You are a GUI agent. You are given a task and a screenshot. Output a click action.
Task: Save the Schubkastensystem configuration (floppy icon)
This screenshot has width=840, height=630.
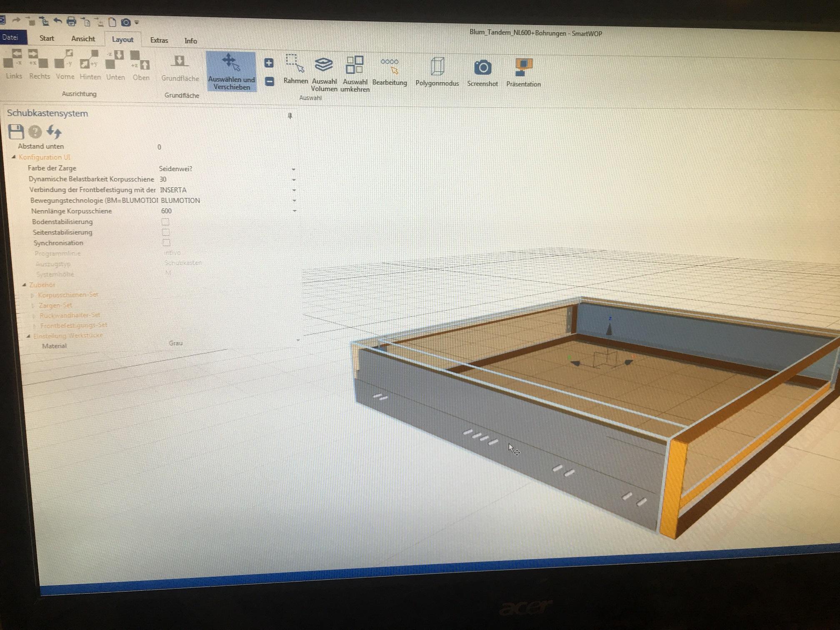click(16, 132)
